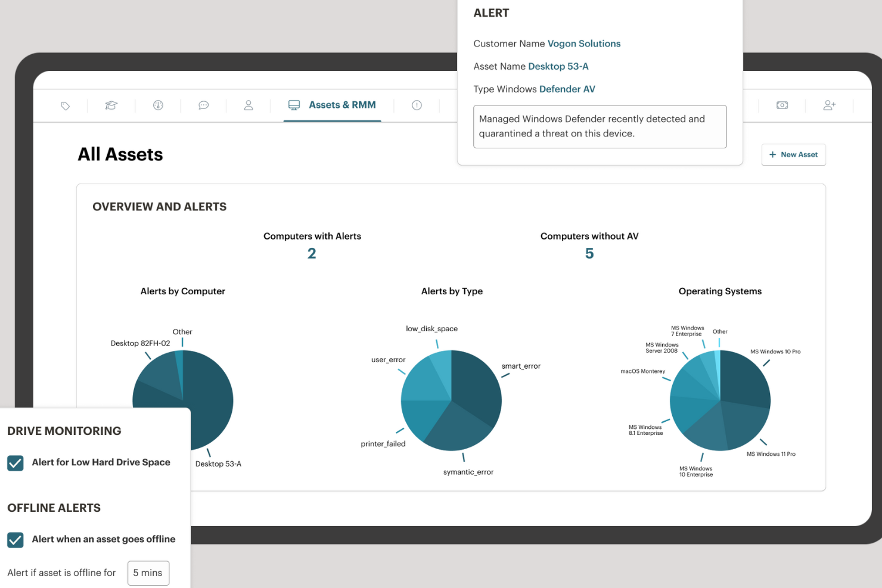Image resolution: width=882 pixels, height=588 pixels.
Task: Click the billing money icon
Action: coord(782,105)
